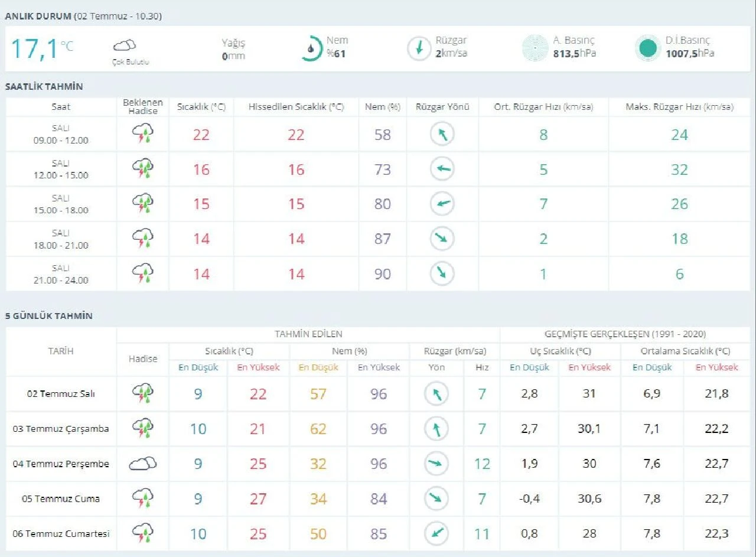Click the humidity droplet icon next to Nem
This screenshot has height=557, width=756.
click(311, 48)
